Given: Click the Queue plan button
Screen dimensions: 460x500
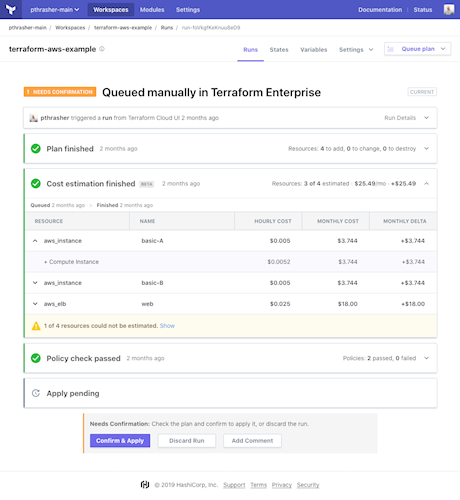Looking at the screenshot, I should [418, 49].
